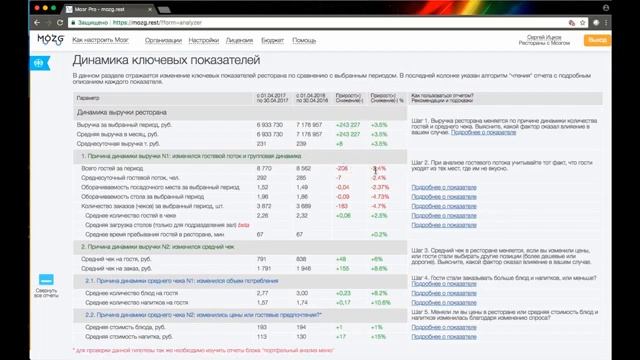The image size is (640, 360).
Task: Open the blue ribbon sidebar icon
Action: [x=40, y=63]
